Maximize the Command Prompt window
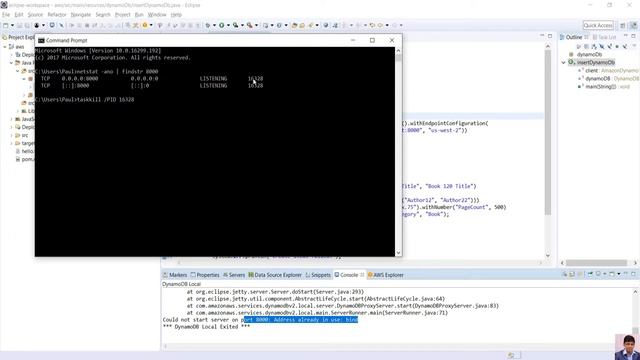This screenshot has width=640, height=360. coord(372,40)
